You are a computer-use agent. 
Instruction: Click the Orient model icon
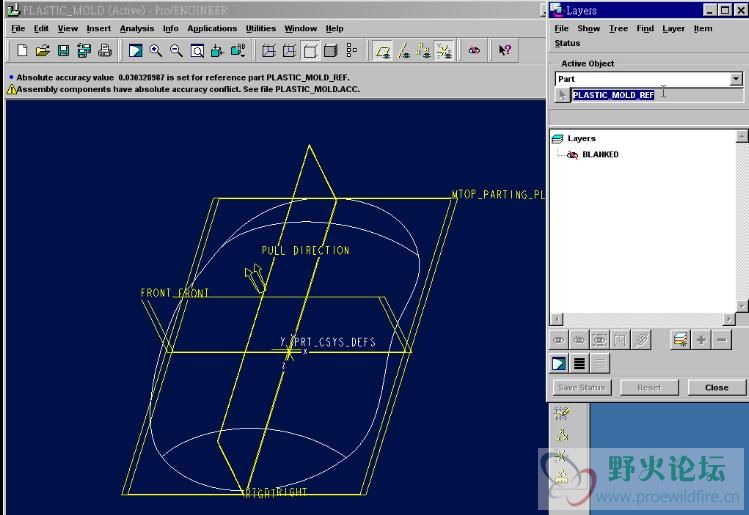(x=217, y=50)
